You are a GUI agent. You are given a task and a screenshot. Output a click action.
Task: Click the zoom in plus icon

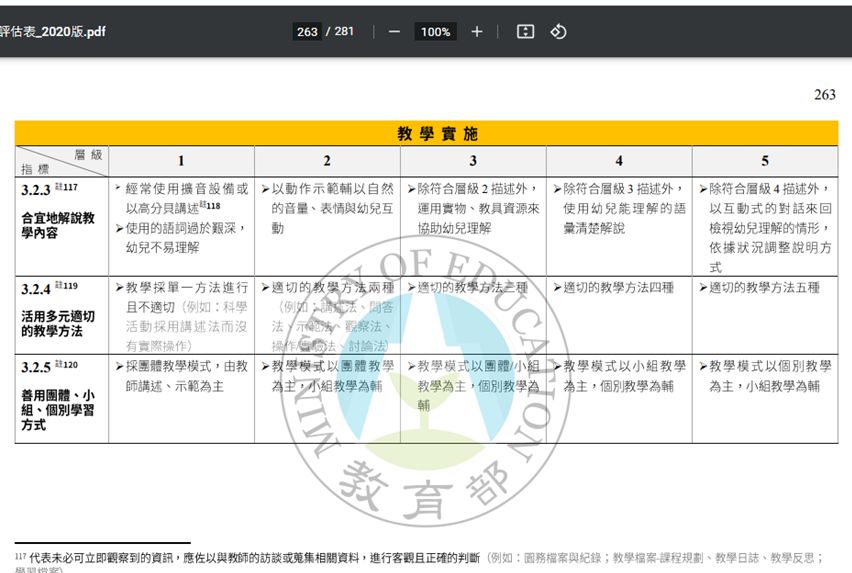click(x=477, y=32)
